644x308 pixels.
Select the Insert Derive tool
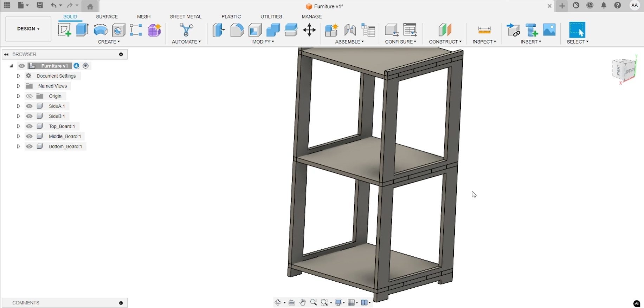(x=513, y=30)
